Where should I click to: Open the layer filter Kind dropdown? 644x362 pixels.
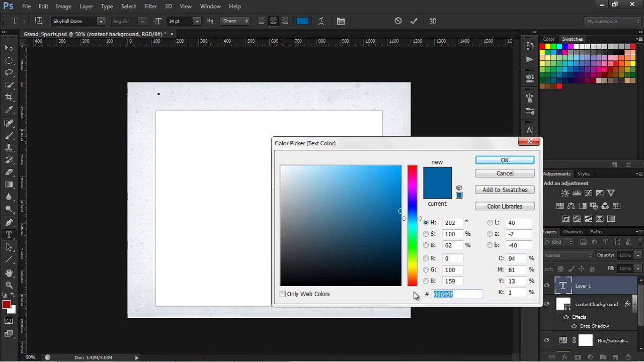[559, 242]
